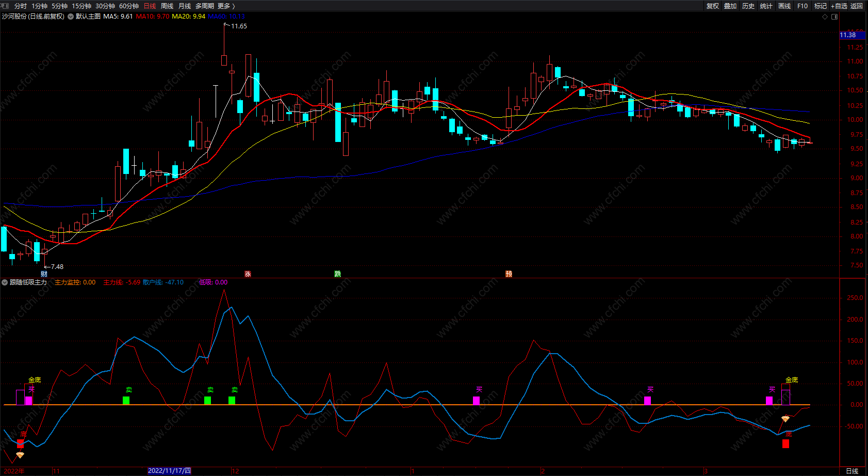Open the 跟随低吸主力 indicator dropdown
The height and width of the screenshot is (476, 868).
(x=5, y=282)
